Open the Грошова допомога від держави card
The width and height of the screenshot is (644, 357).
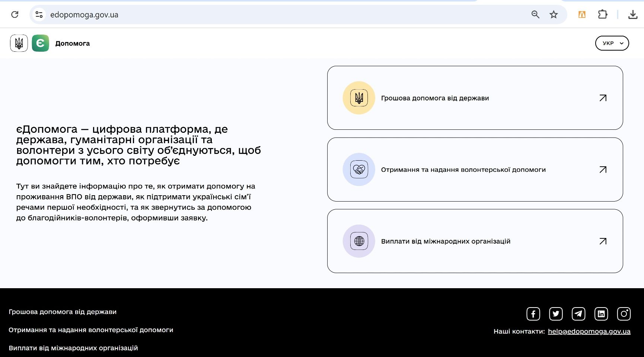coord(475,98)
